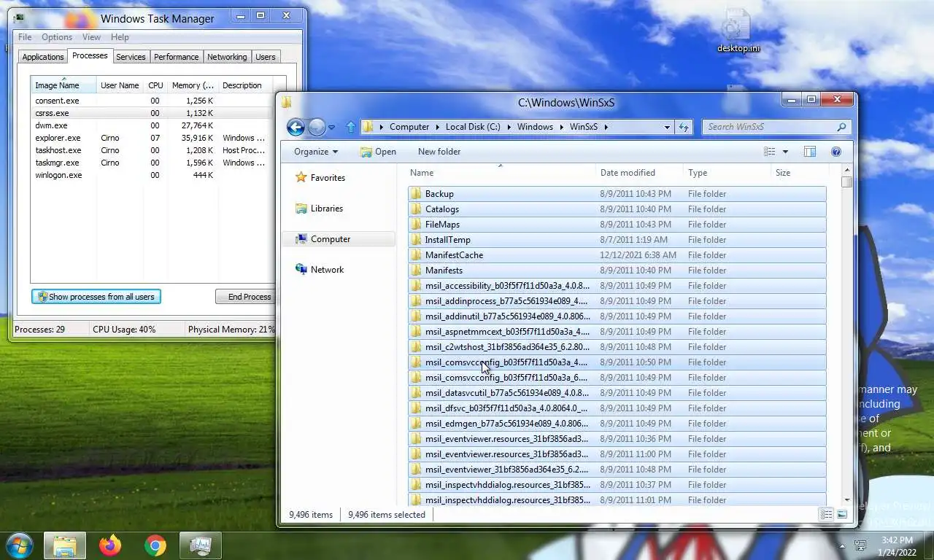
Task: Click the Open toolbar button
Action: coord(378,152)
